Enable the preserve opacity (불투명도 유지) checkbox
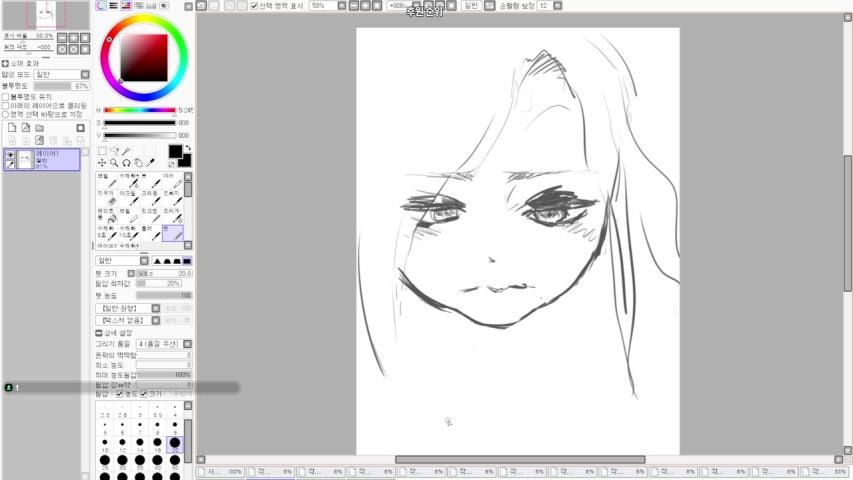Viewport: 853px width, 480px height. (x=5, y=97)
